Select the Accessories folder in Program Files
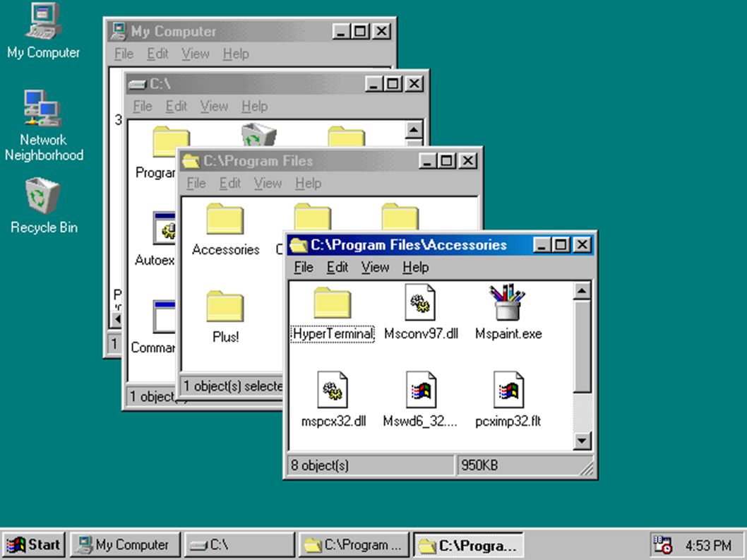747x560 pixels. click(x=225, y=219)
